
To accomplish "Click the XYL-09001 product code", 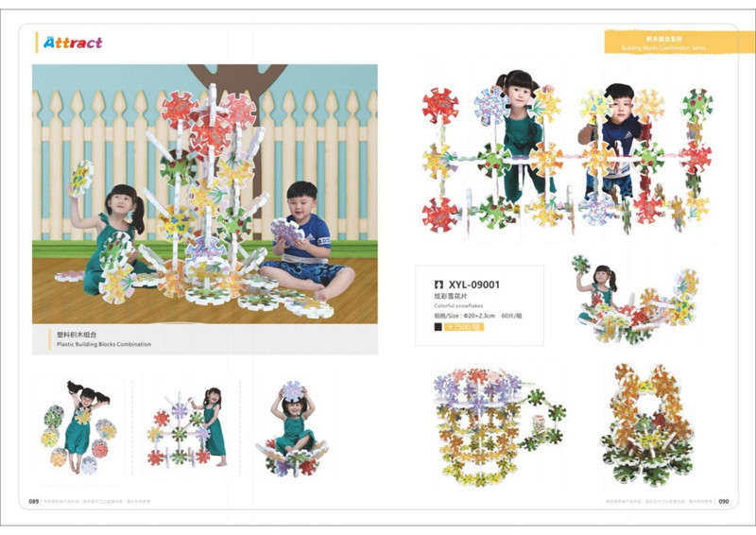I will [474, 285].
